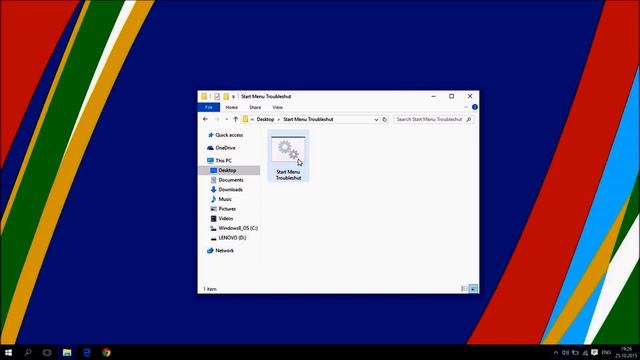Open taskbar Search magnifier
This screenshot has height=360, width=640.
point(28,352)
